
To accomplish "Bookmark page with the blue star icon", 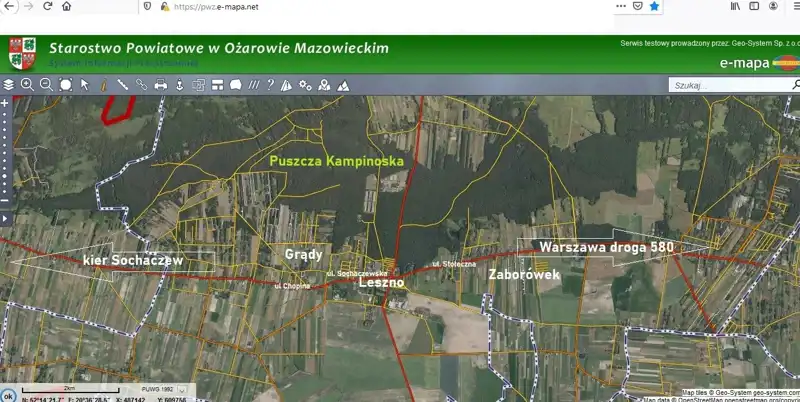I will [654, 6].
